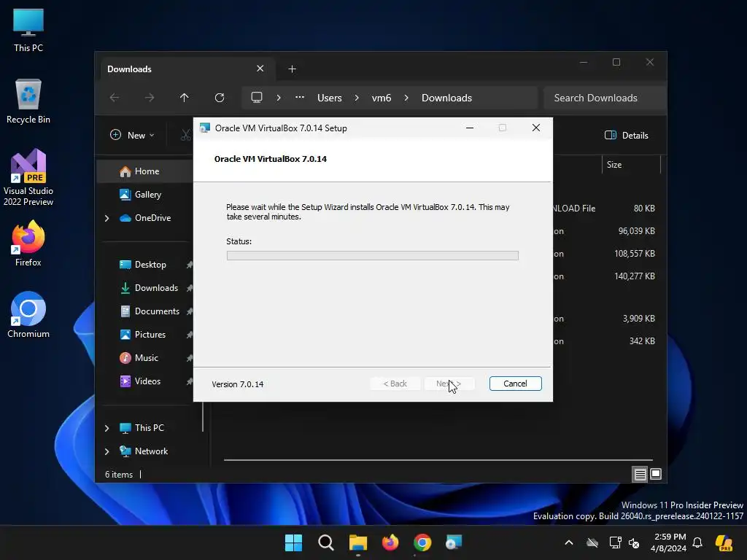The width and height of the screenshot is (747, 560).
Task: Select Network in the navigation pane
Action: (x=145, y=451)
